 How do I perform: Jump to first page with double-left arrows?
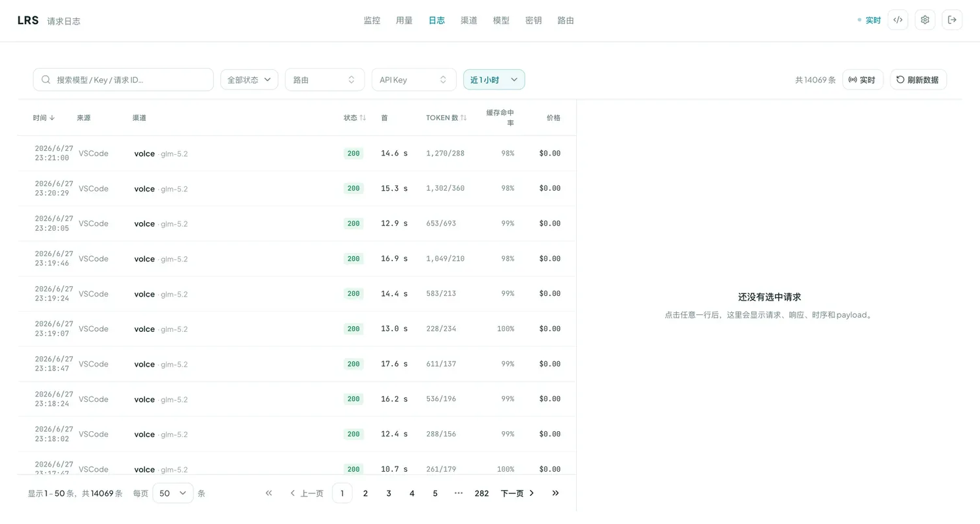pyautogui.click(x=269, y=493)
